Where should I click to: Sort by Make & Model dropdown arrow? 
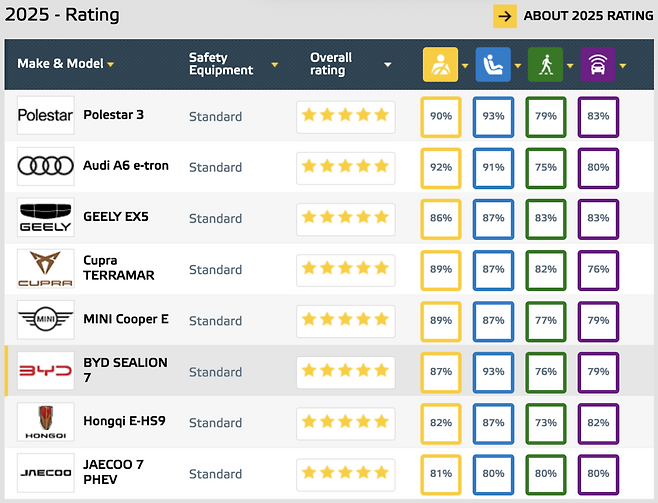110,65
